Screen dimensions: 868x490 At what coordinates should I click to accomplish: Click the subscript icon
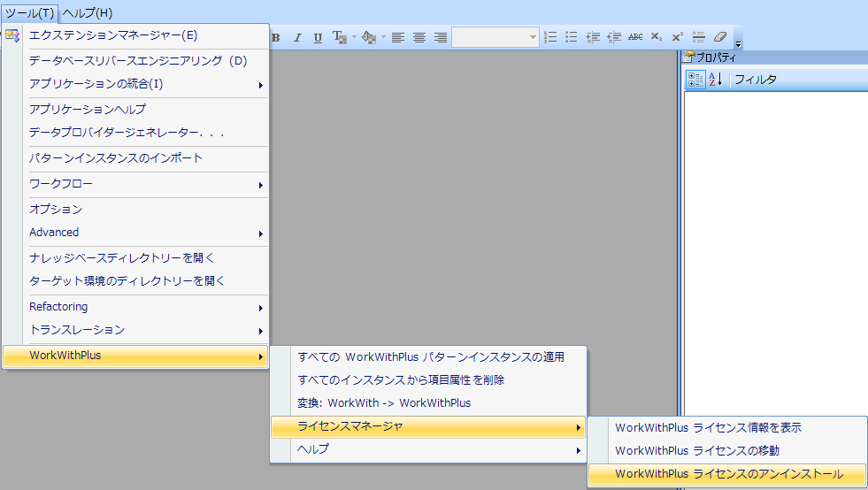tap(656, 37)
